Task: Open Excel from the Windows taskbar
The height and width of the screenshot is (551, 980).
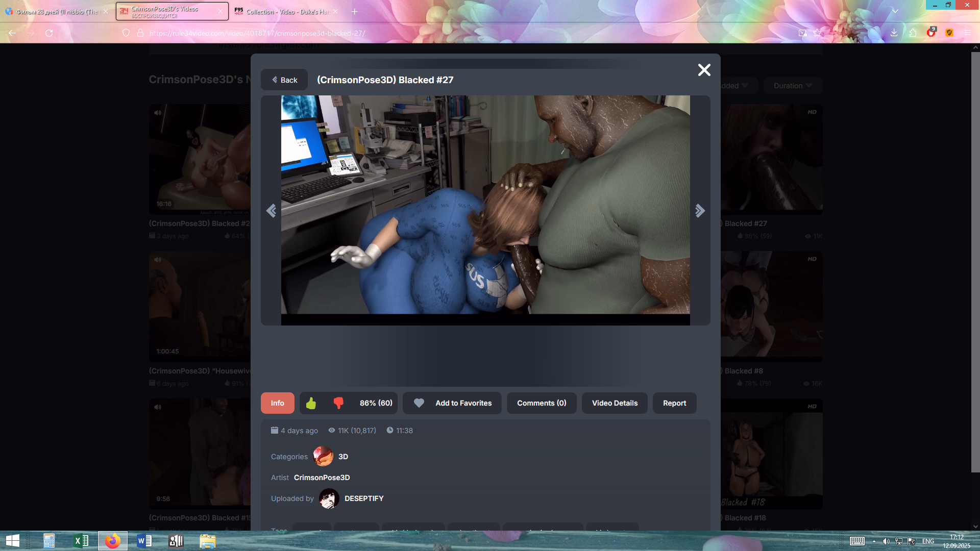Action: coord(81,541)
